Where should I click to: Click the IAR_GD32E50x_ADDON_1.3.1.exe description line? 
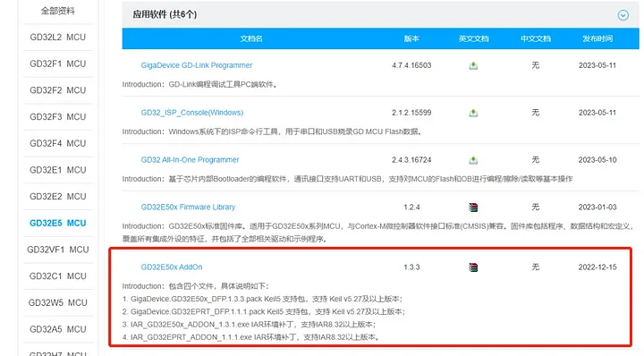click(250, 324)
